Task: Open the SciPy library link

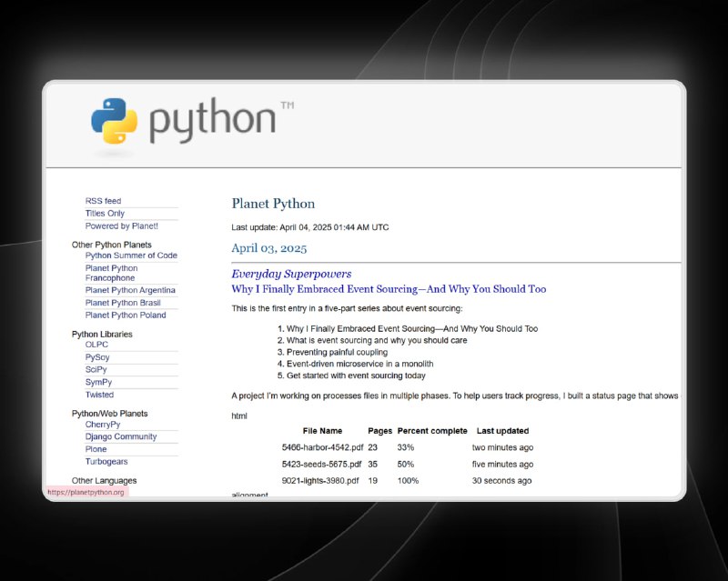Action: [96, 369]
